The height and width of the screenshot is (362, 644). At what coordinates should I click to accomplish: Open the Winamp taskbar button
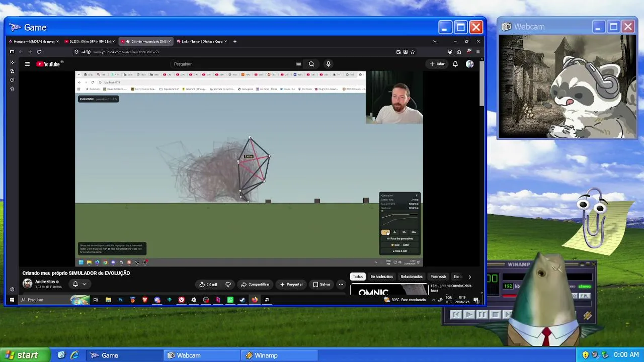279,355
